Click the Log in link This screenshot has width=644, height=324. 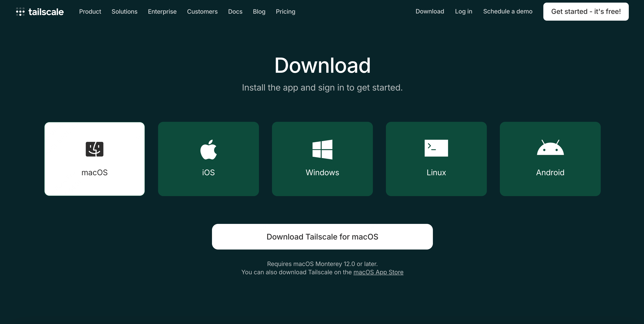(464, 12)
